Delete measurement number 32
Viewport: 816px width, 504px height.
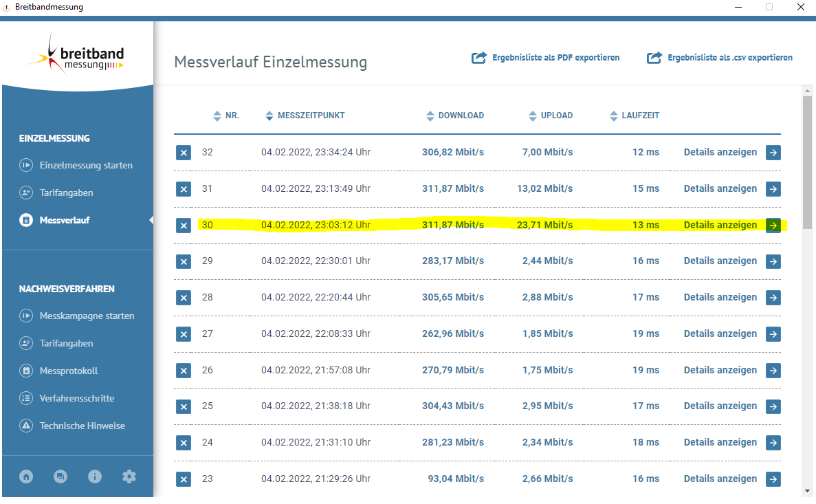pos(183,153)
